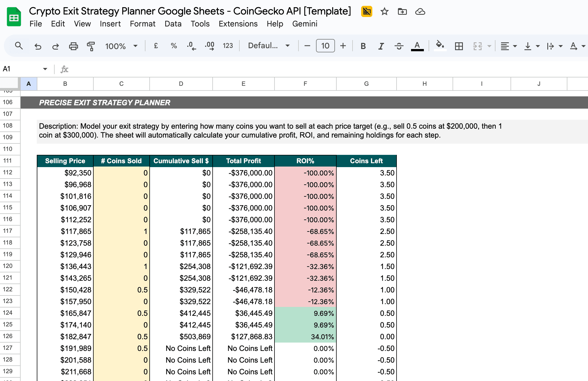Viewport: 588px width, 381px height.
Task: Open the Extensions menu
Action: 238,24
